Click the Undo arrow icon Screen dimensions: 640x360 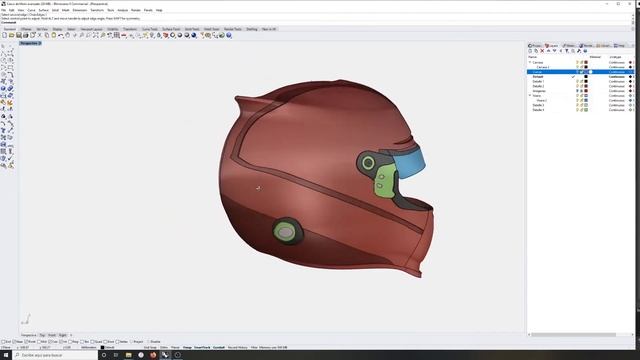61,36
